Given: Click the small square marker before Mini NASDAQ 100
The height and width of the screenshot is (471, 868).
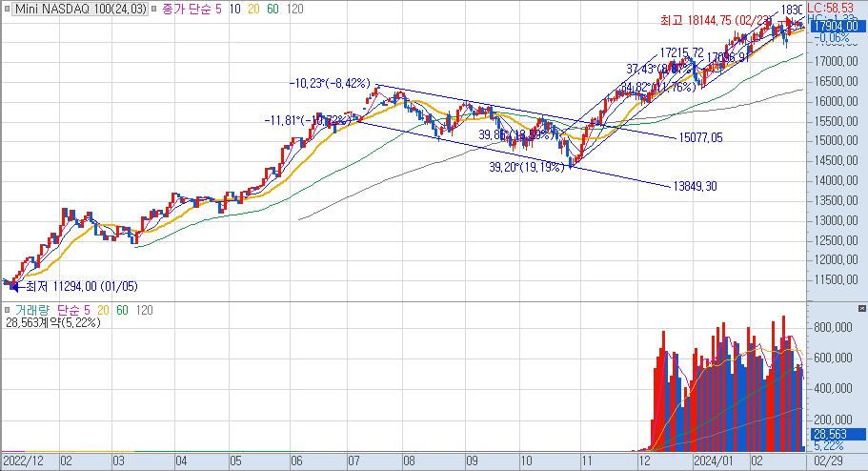Looking at the screenshot, I should pyautogui.click(x=8, y=9).
